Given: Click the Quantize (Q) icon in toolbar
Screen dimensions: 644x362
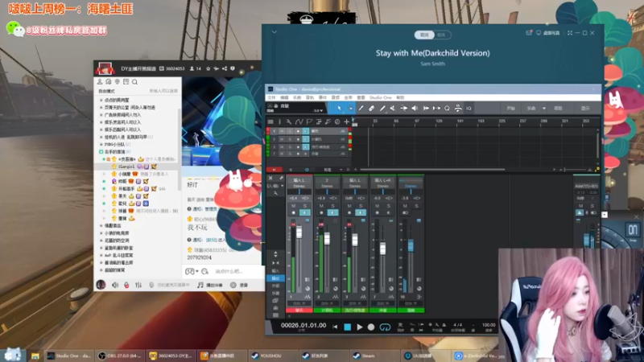Looking at the screenshot, I should point(447,109).
